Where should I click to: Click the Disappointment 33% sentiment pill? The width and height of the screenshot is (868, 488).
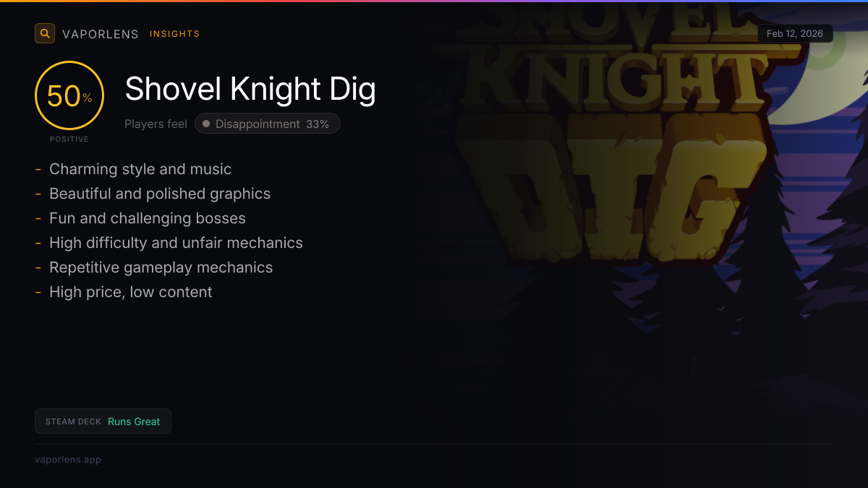(268, 124)
